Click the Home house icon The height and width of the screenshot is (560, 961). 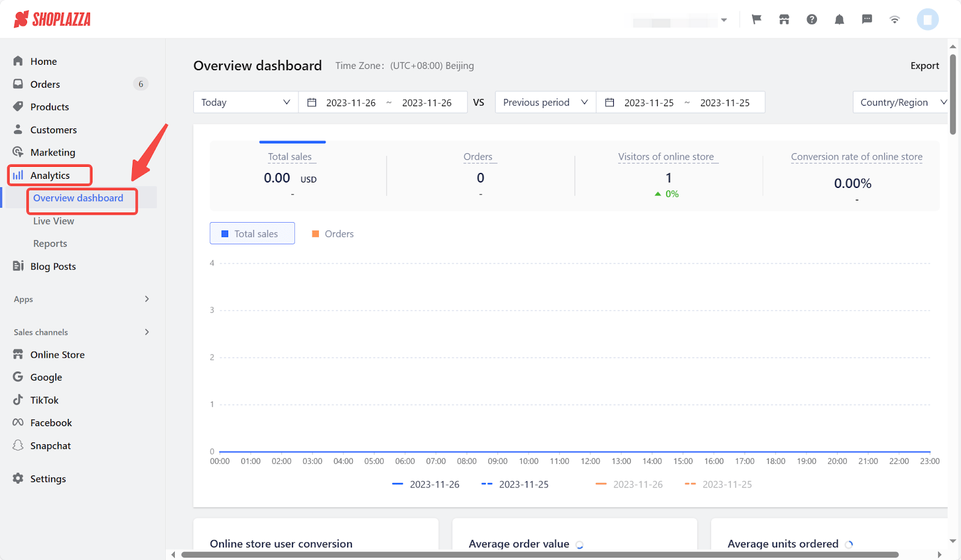pos(18,61)
